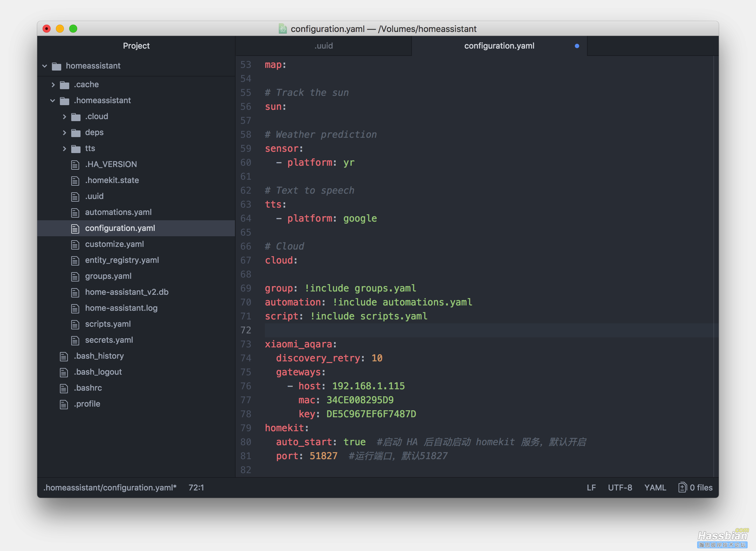Viewport: 756px width, 551px height.
Task: Click the .cache folder icon
Action: (65, 85)
